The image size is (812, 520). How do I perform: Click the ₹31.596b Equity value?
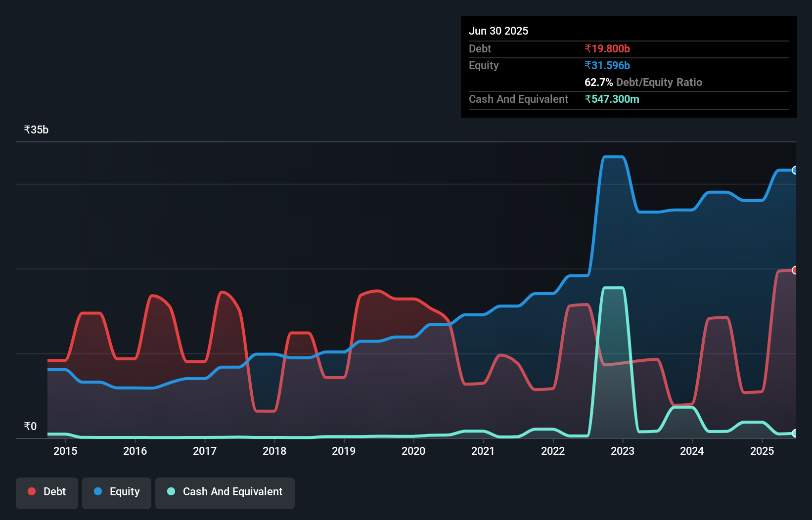coord(607,65)
